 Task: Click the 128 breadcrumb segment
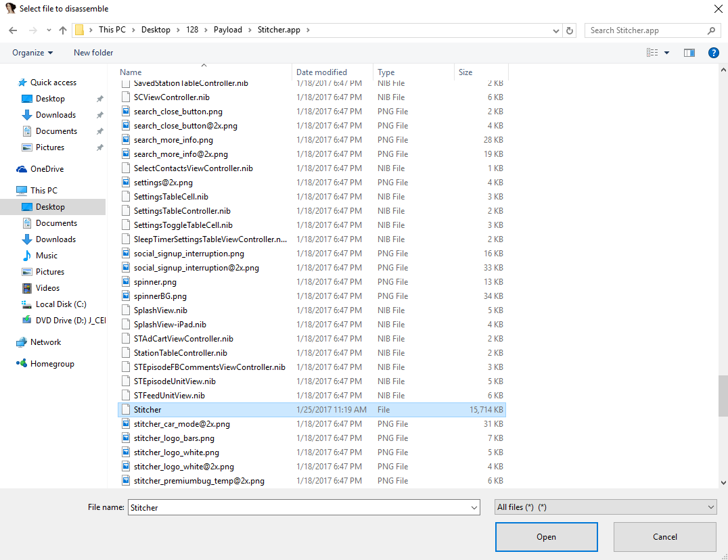tap(192, 30)
